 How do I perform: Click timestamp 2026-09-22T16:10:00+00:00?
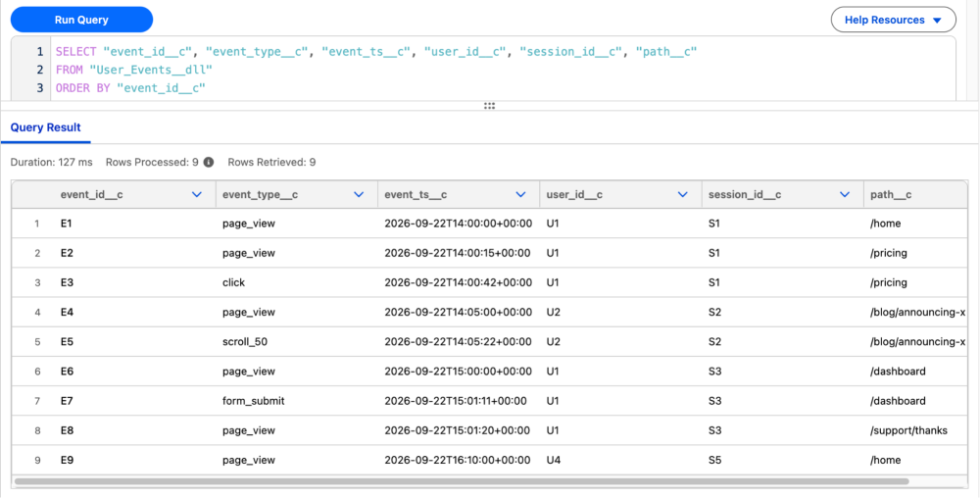(x=458, y=460)
